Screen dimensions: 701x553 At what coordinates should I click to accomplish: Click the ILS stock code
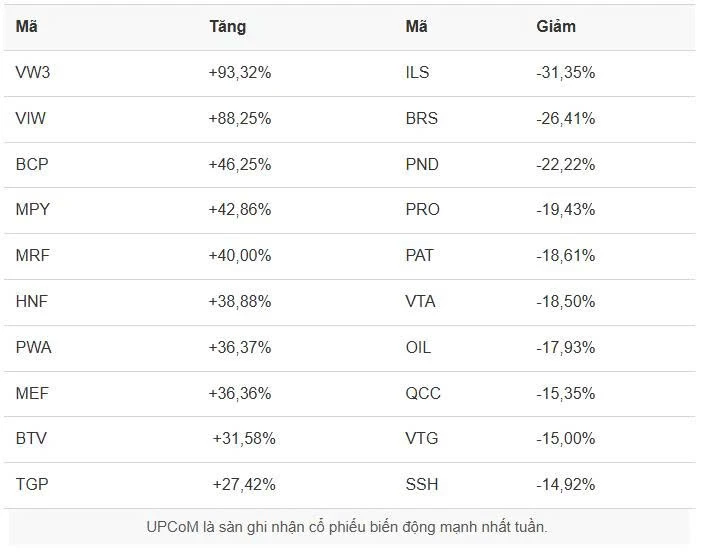418,72
